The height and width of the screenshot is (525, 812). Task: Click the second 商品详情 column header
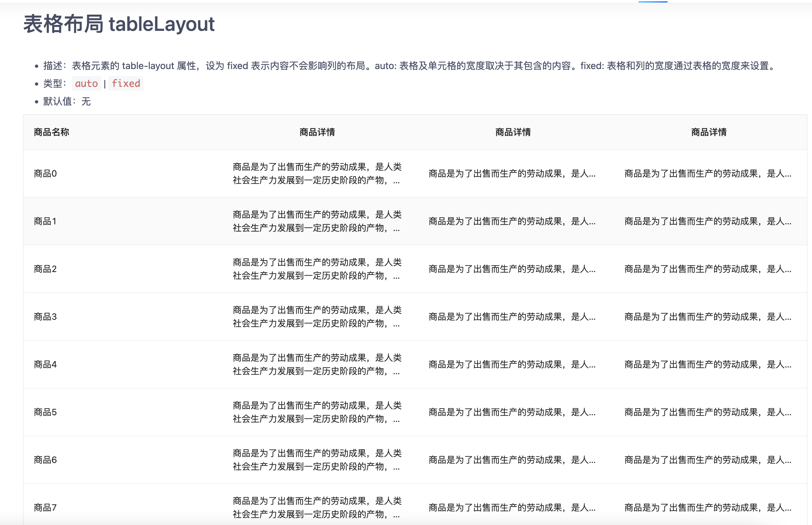tap(513, 132)
